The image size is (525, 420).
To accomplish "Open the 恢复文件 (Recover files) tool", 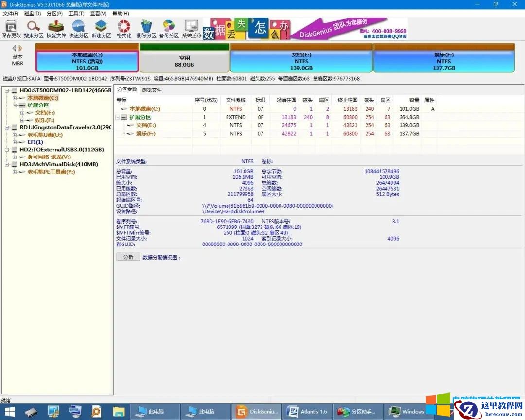I will [x=56, y=29].
